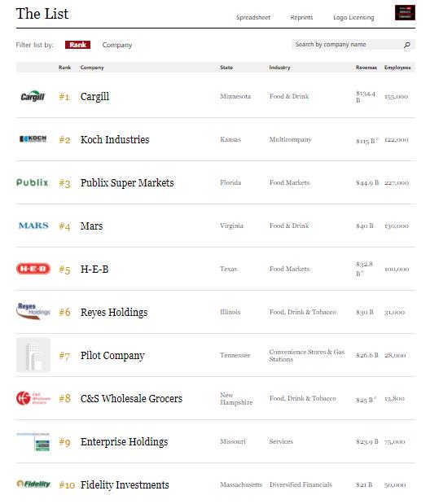Click the Pilot Company placeholder thumbnail
The height and width of the screenshot is (504, 430).
pos(33,355)
